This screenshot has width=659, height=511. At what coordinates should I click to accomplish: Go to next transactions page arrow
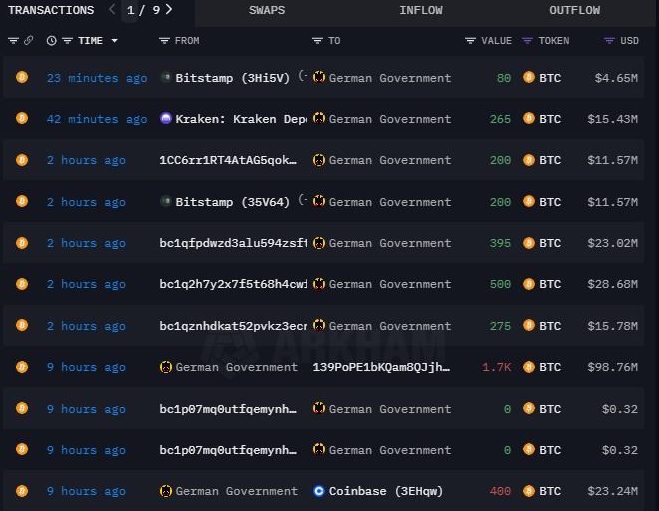[169, 9]
